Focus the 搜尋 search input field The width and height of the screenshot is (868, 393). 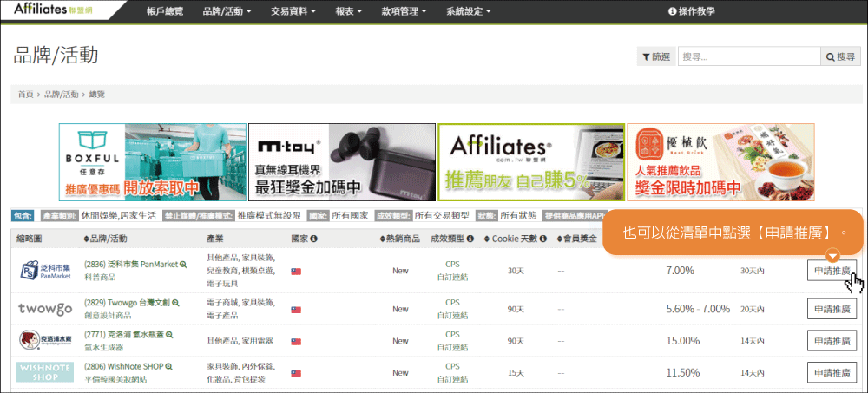(x=749, y=56)
